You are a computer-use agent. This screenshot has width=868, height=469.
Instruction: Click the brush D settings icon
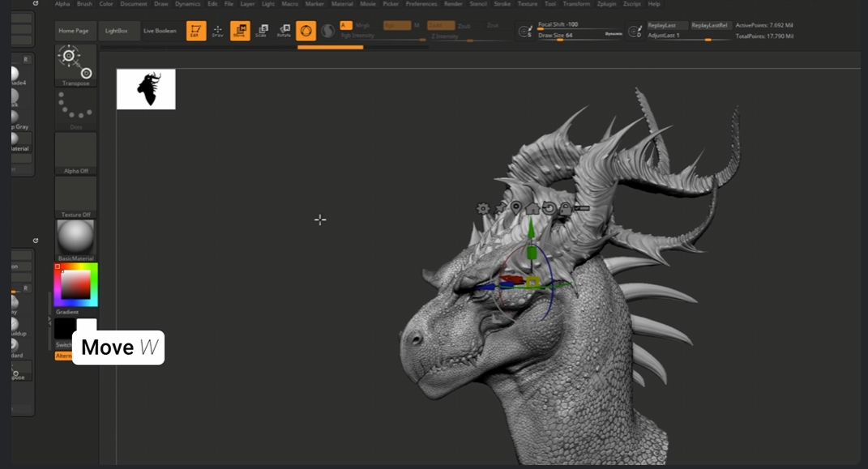point(635,31)
